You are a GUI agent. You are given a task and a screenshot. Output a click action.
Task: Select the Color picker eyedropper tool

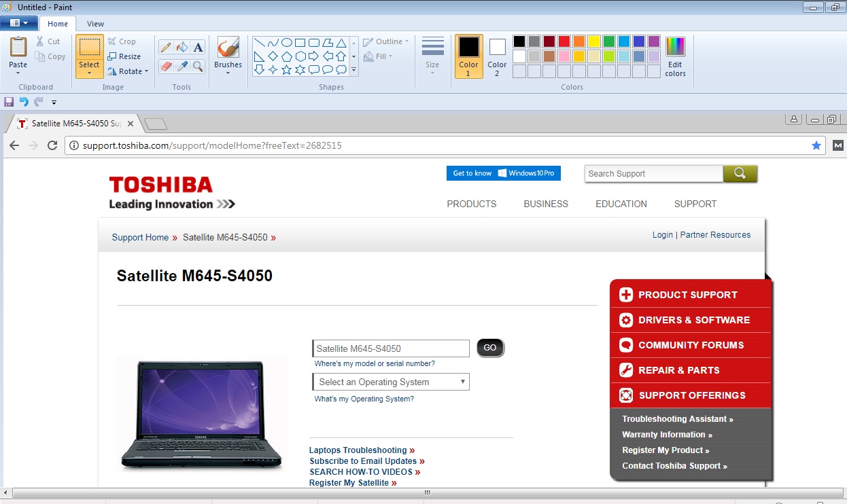pyautogui.click(x=181, y=66)
